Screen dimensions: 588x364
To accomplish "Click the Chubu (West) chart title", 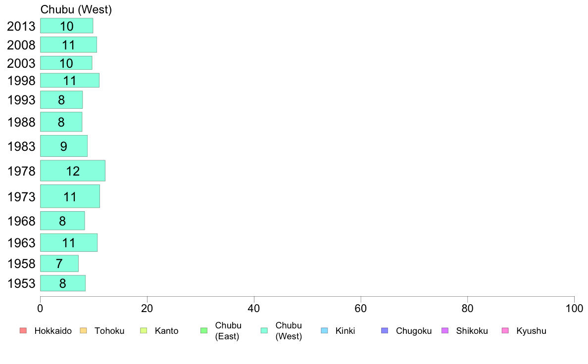I will click(76, 9).
